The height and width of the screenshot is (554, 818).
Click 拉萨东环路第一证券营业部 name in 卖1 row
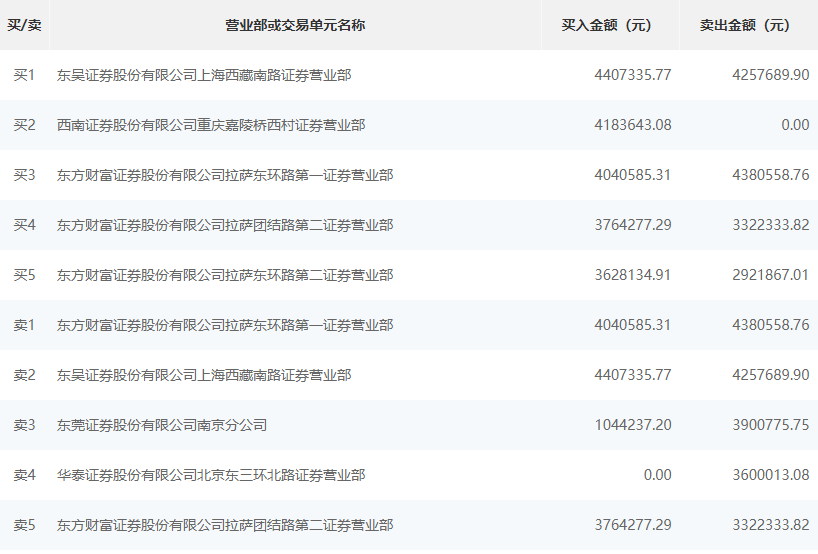(225, 325)
